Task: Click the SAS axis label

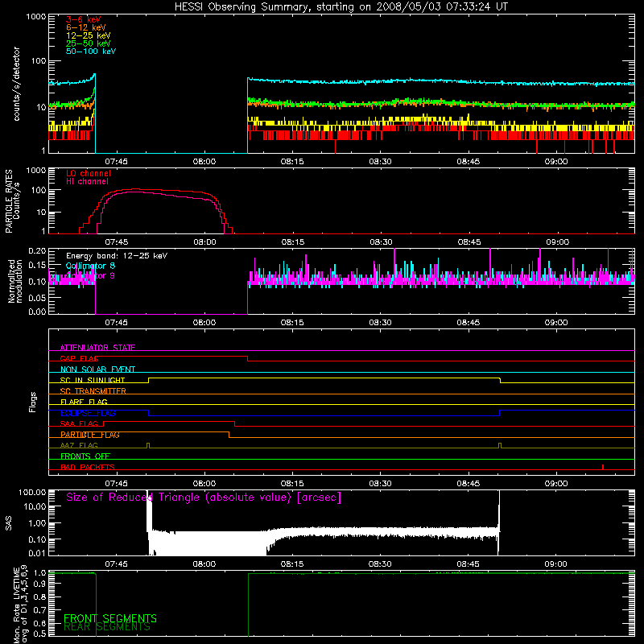Action: [x=9, y=523]
